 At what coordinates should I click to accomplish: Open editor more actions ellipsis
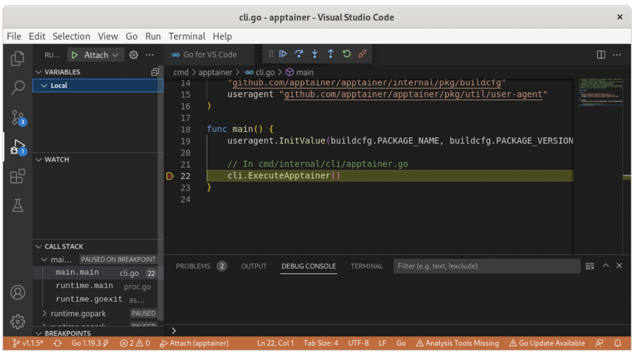pyautogui.click(x=617, y=55)
